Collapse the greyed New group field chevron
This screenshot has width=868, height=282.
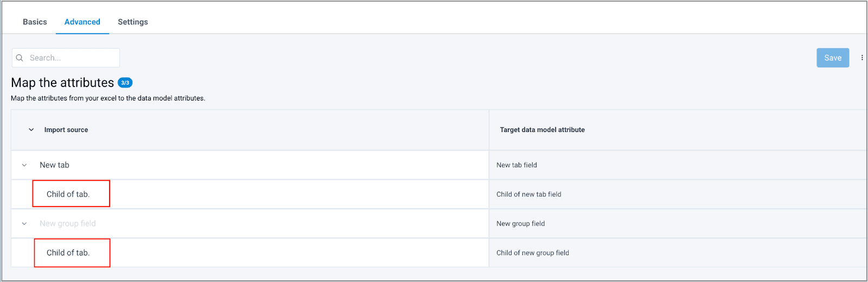[x=24, y=224]
